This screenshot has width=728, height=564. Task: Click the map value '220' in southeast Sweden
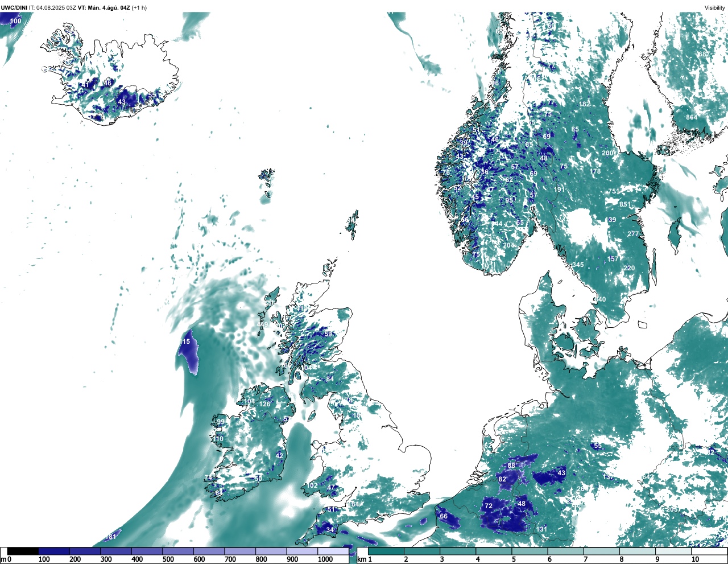(x=629, y=268)
